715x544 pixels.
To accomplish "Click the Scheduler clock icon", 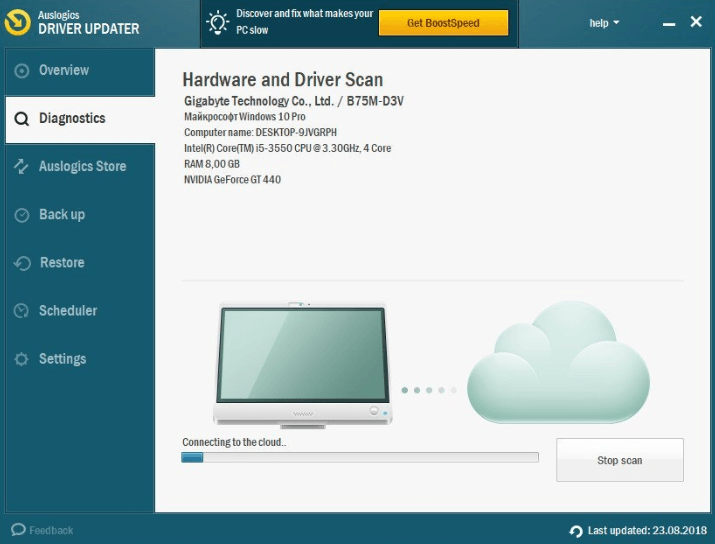I will pyautogui.click(x=21, y=311).
